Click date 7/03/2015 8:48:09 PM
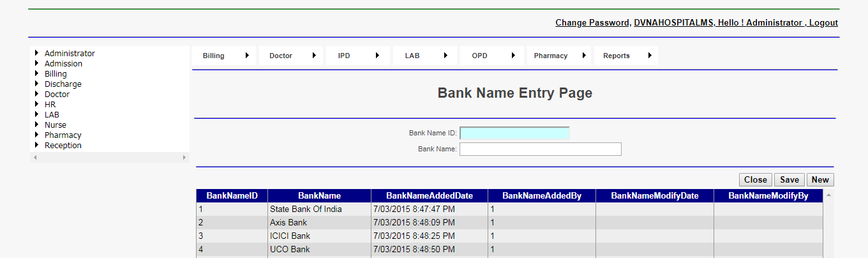868x258 pixels. click(430, 222)
